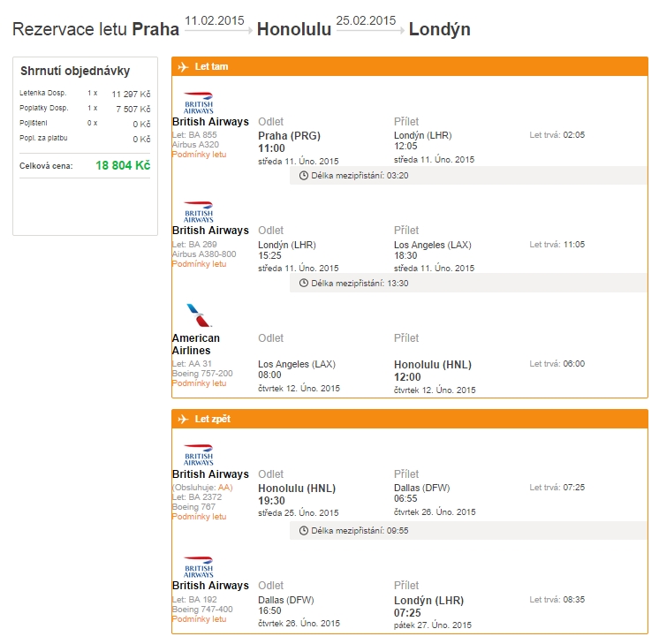Open Podmínky letu for flight BA 2372
The height and width of the screenshot is (644, 659).
coord(199,517)
